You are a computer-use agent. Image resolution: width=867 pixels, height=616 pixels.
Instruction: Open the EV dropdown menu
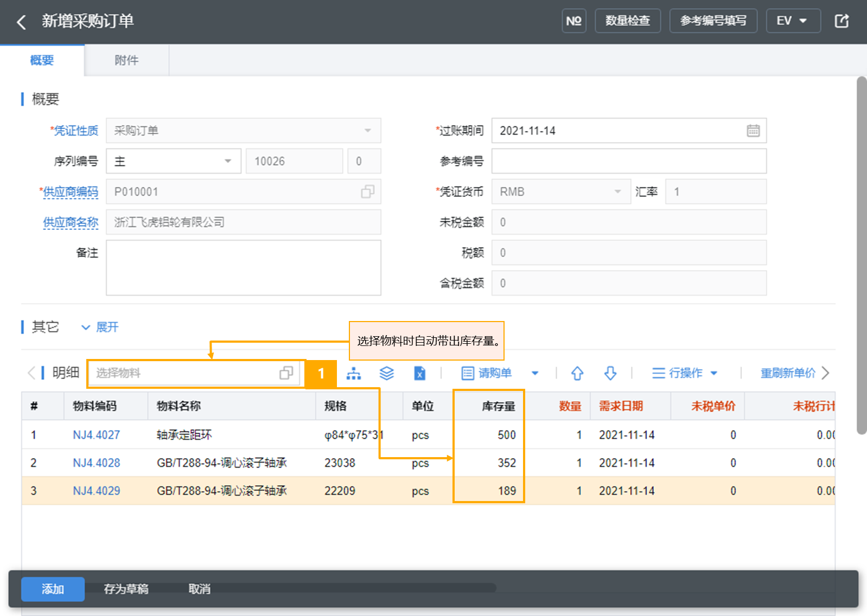[793, 21]
